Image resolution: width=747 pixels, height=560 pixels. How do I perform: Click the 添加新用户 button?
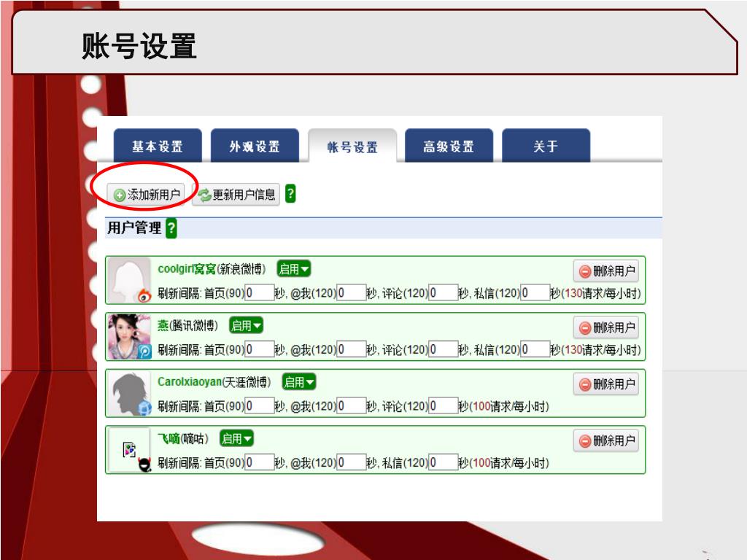[x=146, y=194]
